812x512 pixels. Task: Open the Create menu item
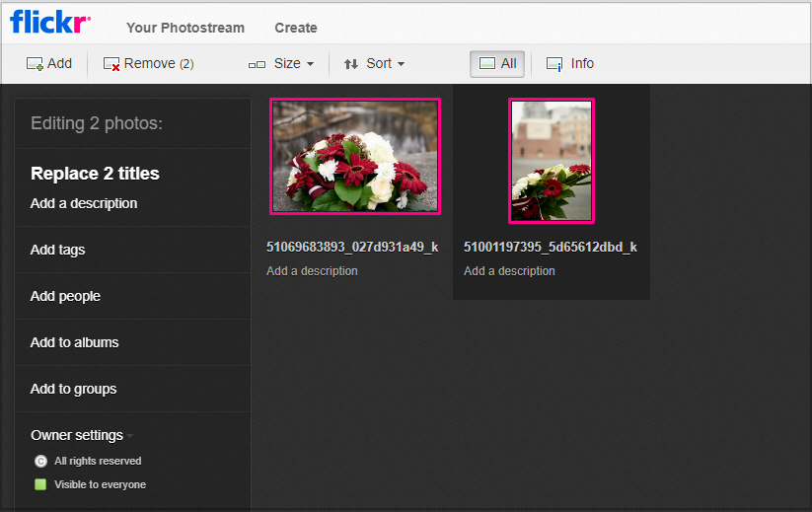click(296, 28)
